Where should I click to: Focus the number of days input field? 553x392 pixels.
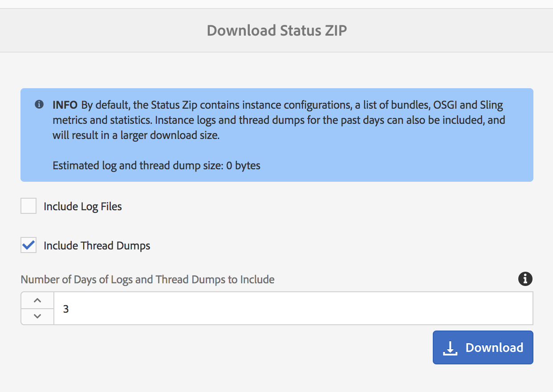coord(293,308)
